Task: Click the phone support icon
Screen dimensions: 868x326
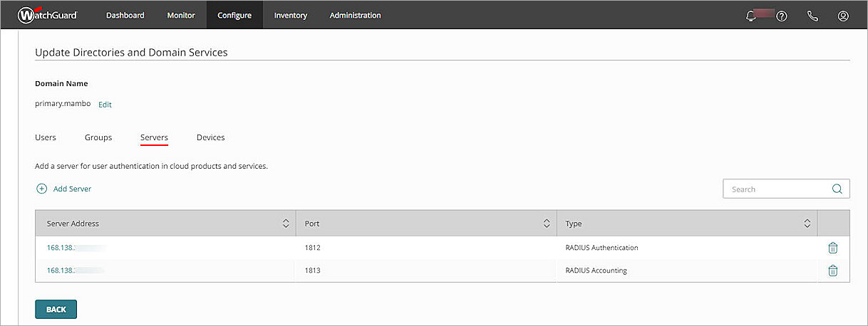Action: 812,16
